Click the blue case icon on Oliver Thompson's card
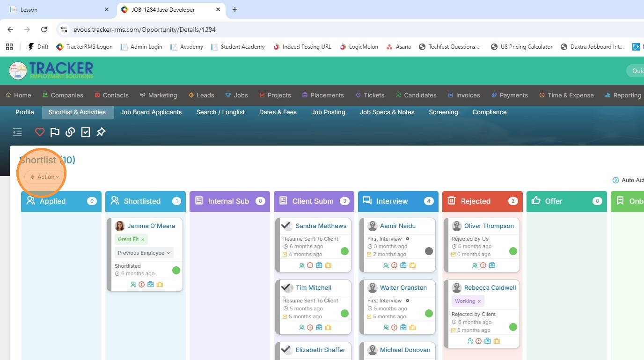The height and width of the screenshot is (360, 644). click(x=492, y=265)
